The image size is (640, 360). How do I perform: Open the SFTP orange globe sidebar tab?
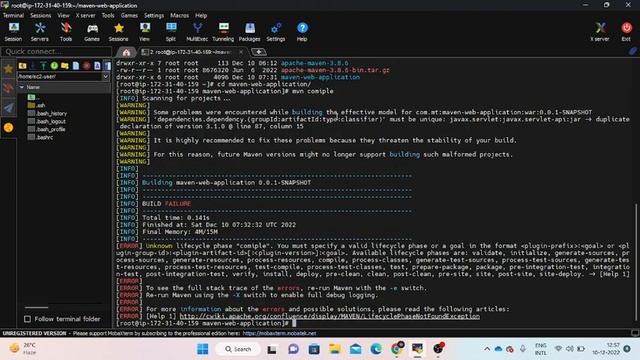[8, 128]
